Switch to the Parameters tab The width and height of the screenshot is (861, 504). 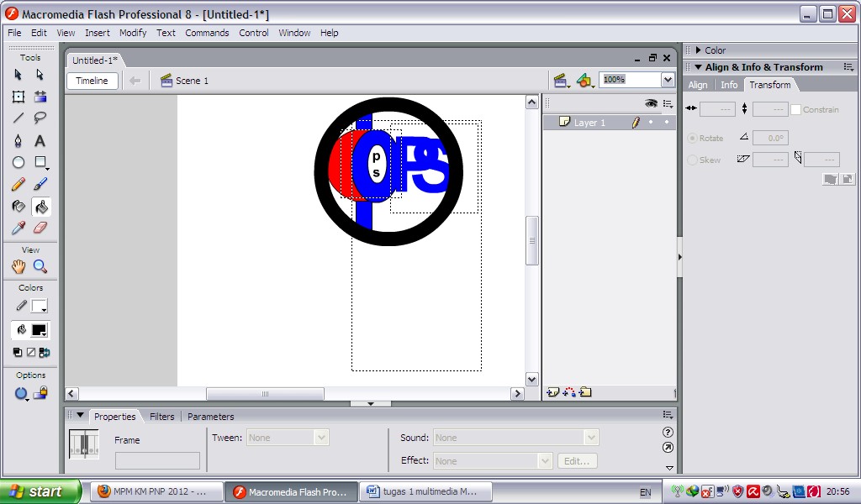(211, 417)
